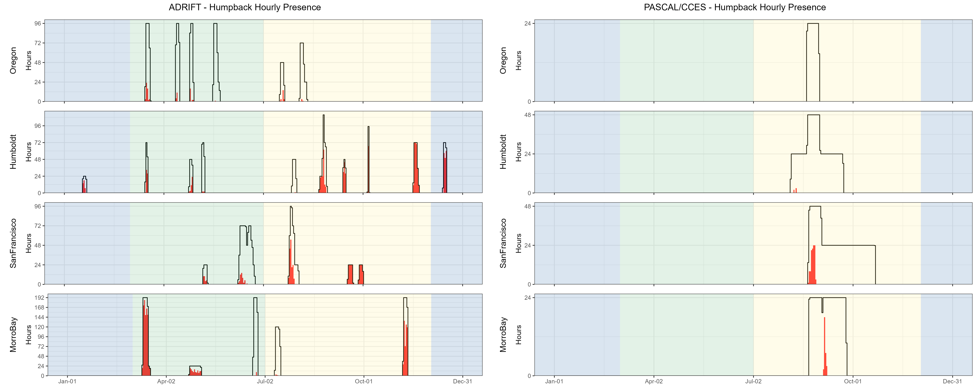Click the Hours axis label of PASCAL/CCES Oregon chart
This screenshot has height=392, width=980.
[x=519, y=60]
